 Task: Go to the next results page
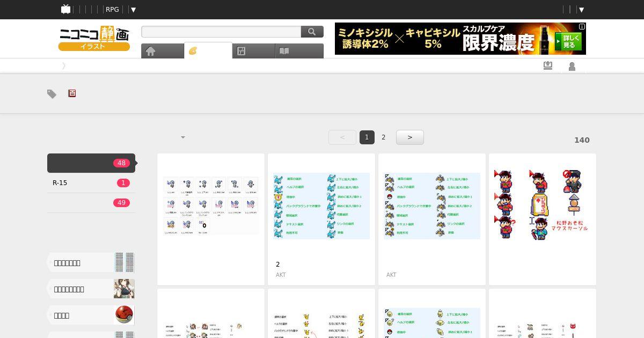[410, 137]
